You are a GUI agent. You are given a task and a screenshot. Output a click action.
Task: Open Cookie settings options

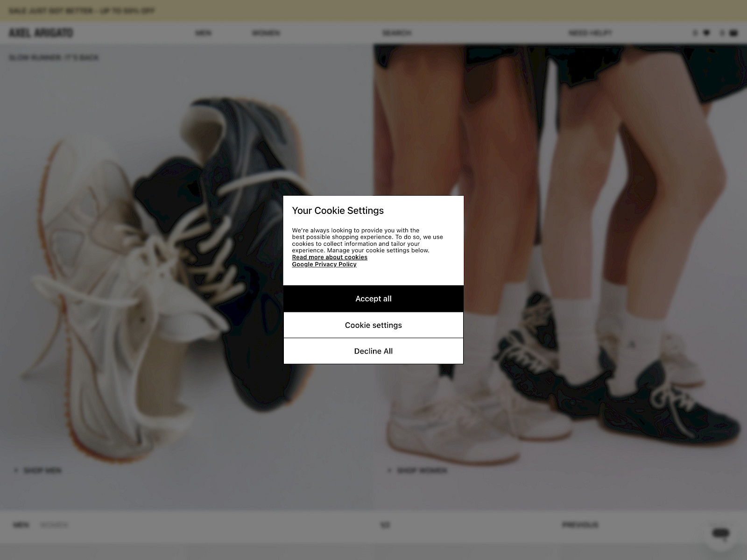point(373,325)
